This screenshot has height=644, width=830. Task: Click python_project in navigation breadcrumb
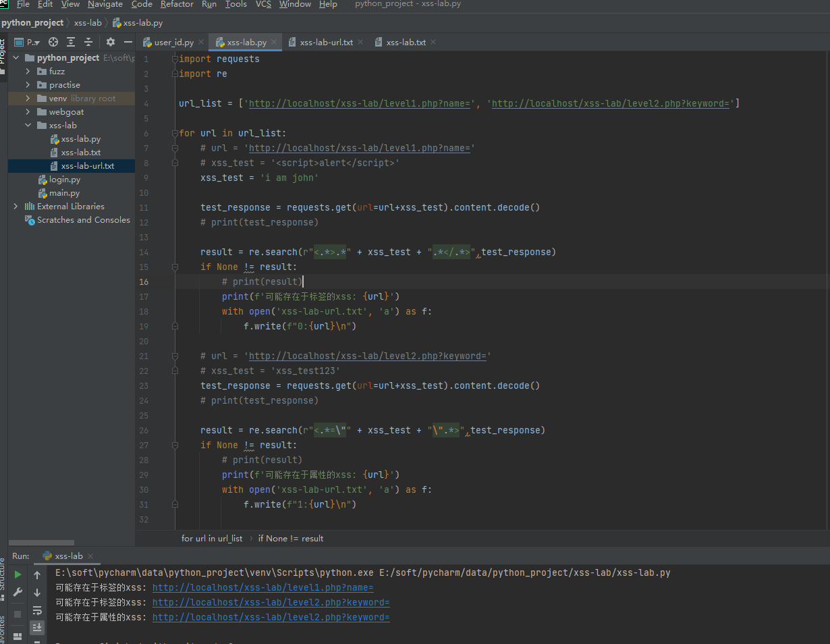[x=32, y=23]
